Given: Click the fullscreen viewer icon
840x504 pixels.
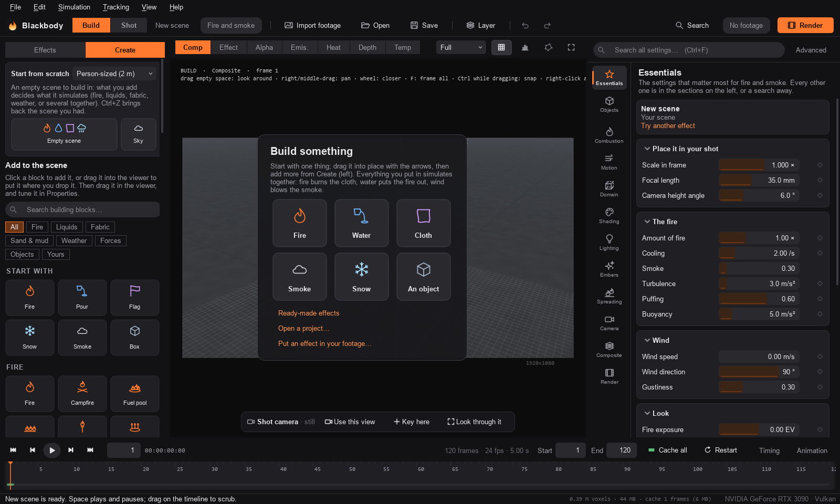Looking at the screenshot, I should point(571,47).
